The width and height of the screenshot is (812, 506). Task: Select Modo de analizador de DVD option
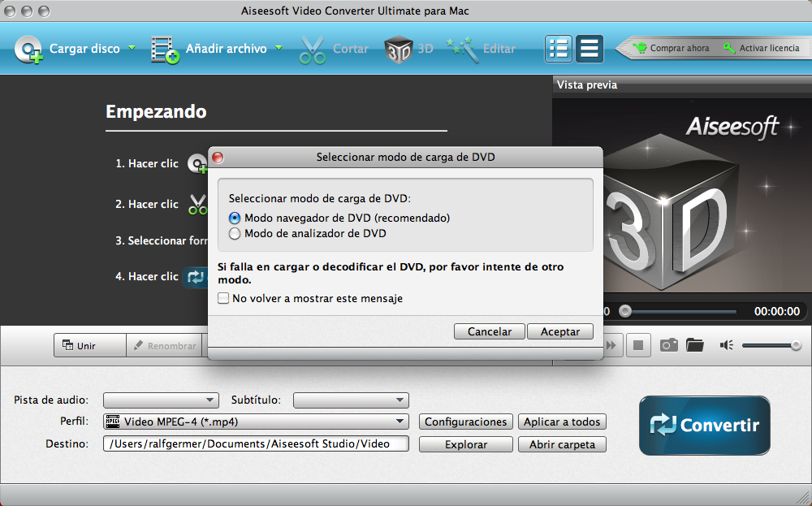coord(235,234)
